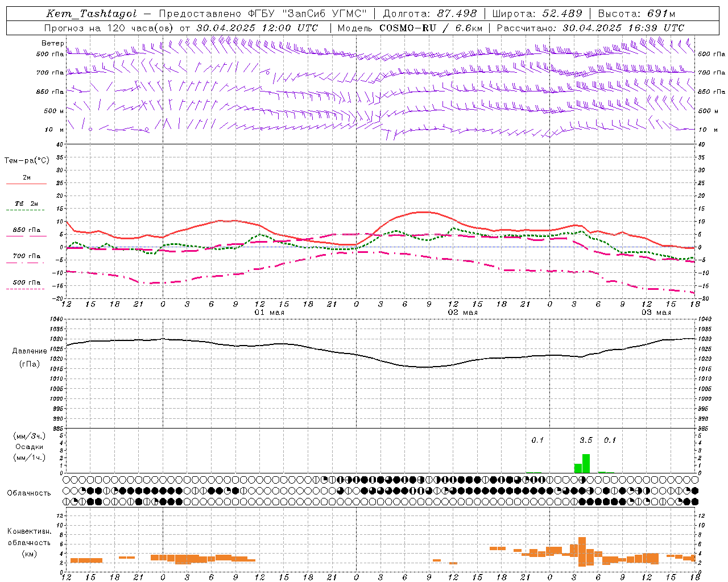Viewport: 728px width, 582px height.
Task: Click the 'Осадки' precipitation label
Action: [30, 447]
